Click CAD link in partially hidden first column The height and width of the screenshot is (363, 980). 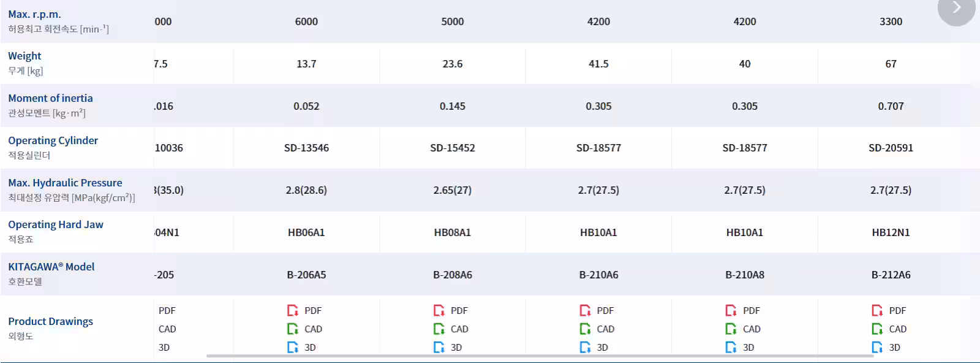(x=167, y=329)
